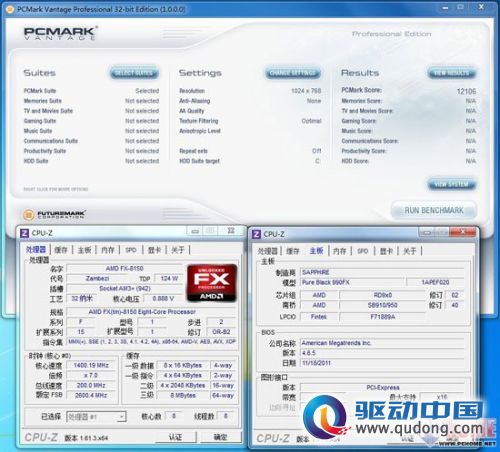Click the core voltage 0.888 V field
The width and height of the screenshot is (500, 452).
(163, 298)
